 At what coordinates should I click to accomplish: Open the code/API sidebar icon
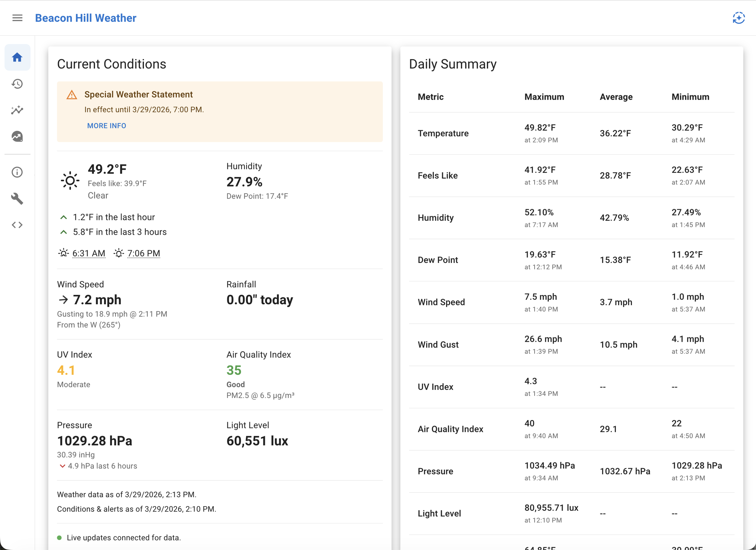(17, 225)
